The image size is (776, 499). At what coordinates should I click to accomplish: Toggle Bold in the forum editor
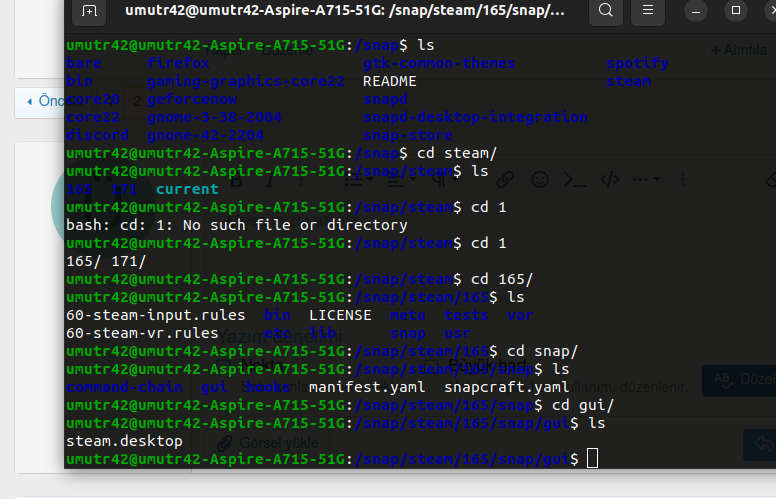coord(236,181)
